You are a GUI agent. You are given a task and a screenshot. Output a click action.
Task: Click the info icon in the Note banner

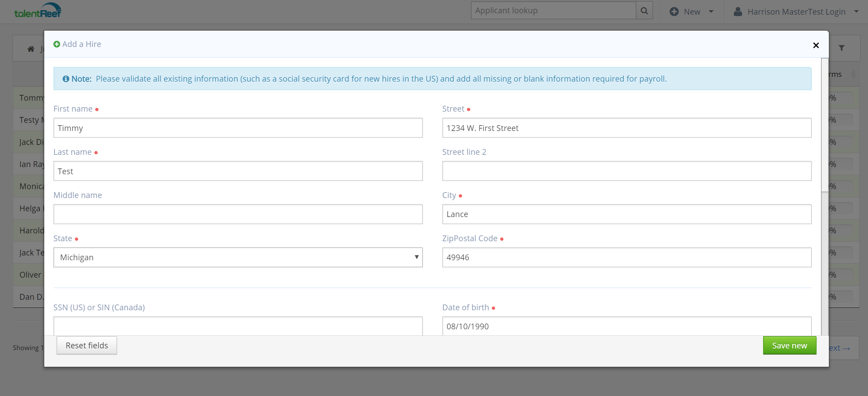tap(66, 78)
